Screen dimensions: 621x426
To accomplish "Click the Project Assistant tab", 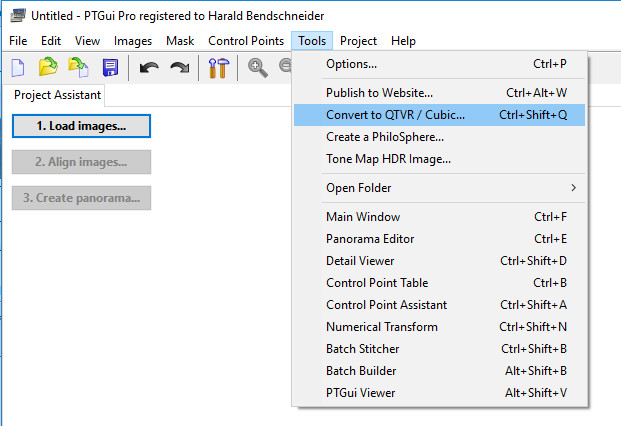I will click(57, 95).
